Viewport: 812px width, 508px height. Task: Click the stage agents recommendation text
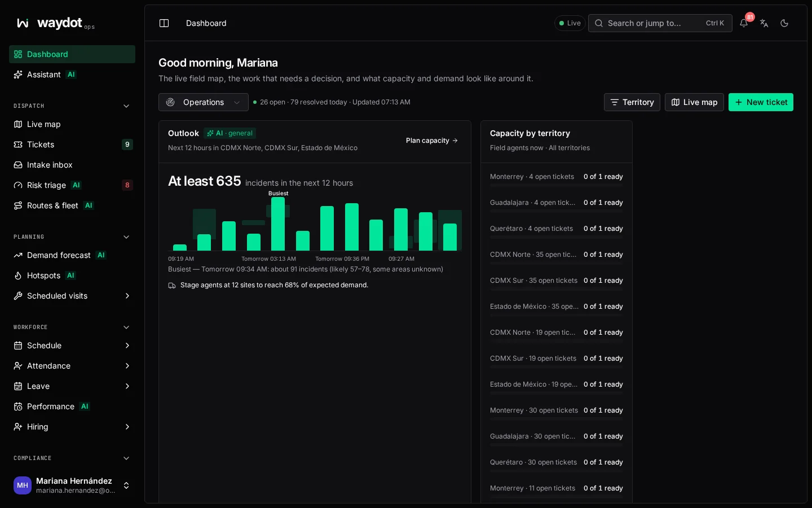pos(274,285)
